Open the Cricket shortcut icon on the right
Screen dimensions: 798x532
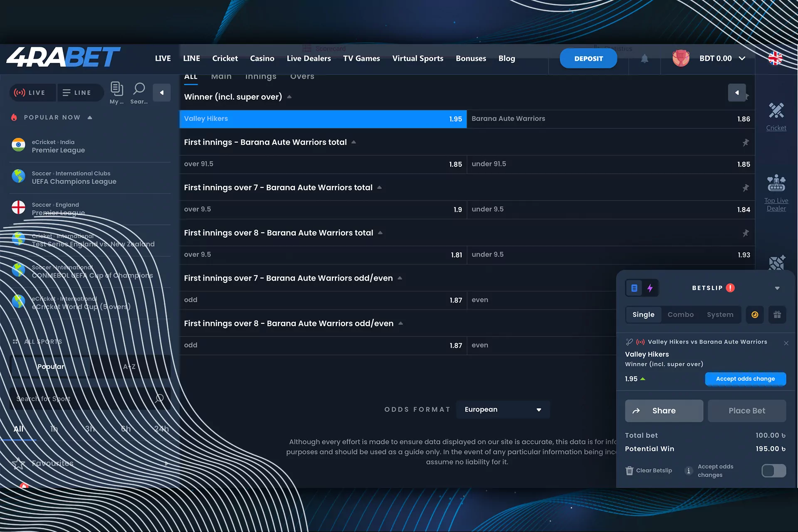[776, 111]
